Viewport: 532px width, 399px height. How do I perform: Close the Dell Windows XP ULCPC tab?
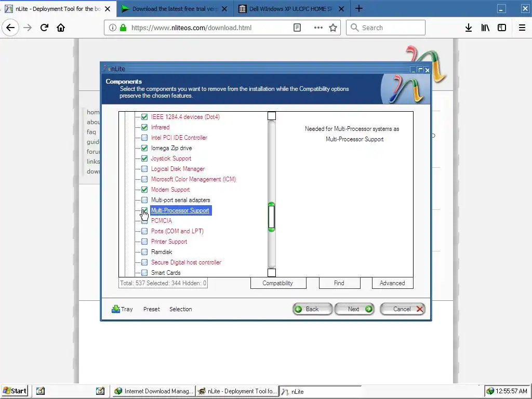click(x=341, y=9)
